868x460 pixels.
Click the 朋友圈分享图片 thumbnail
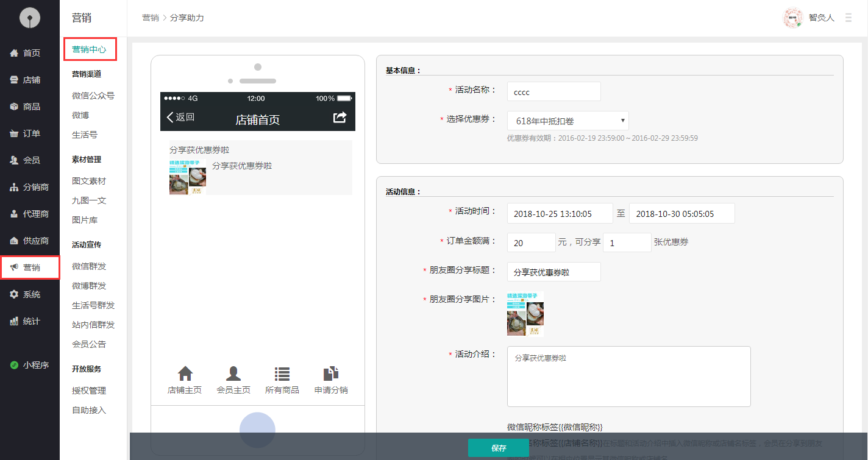[x=525, y=314]
